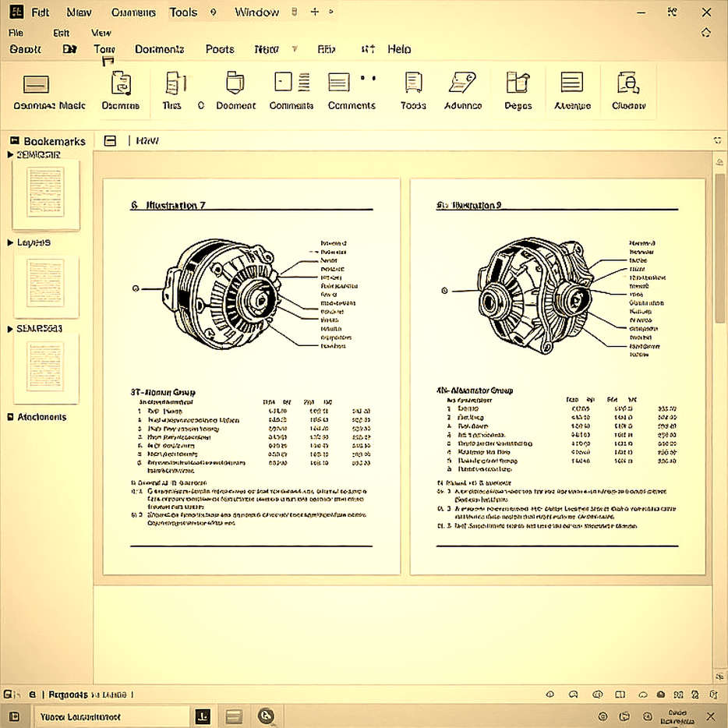Open the Help menu
Screen dimensions: 728x728
[399, 49]
